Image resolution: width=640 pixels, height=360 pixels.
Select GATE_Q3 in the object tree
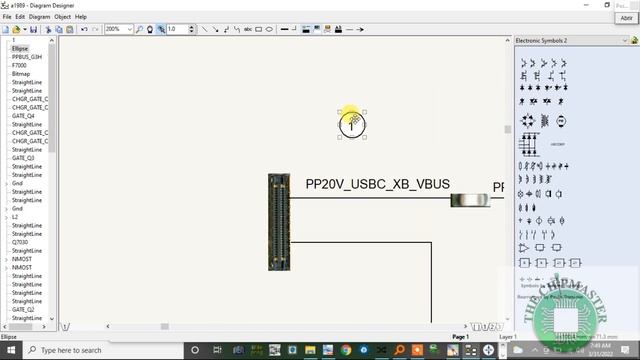coord(23,158)
